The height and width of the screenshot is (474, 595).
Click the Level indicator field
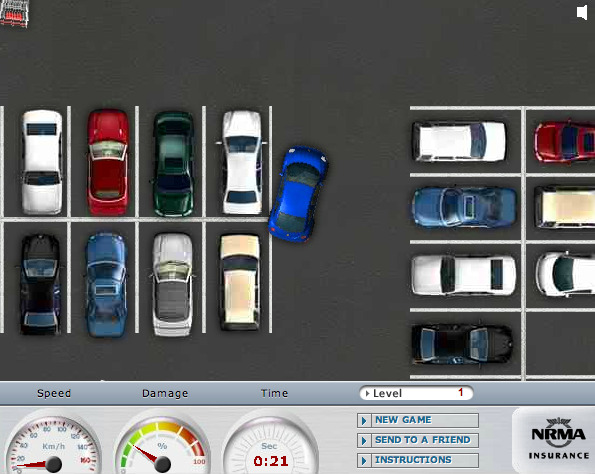[x=416, y=393]
